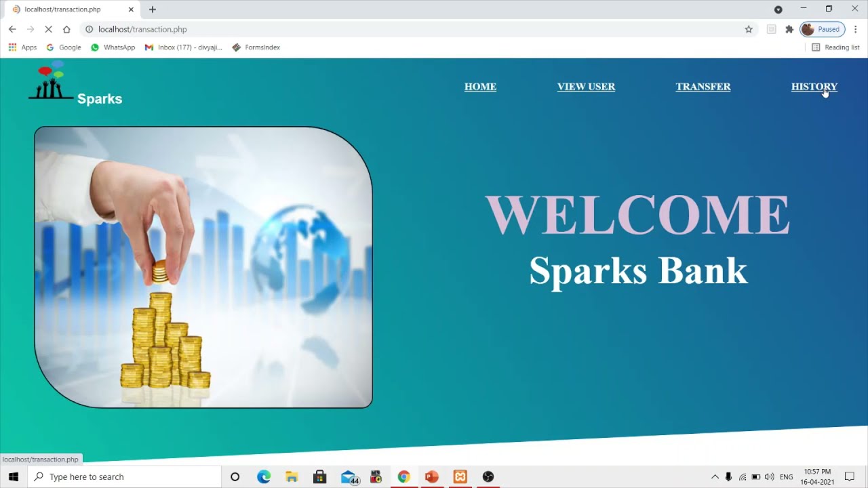Screen dimensions: 868x488
Task: Open Wi-Fi network settings tray icon
Action: [743, 476]
